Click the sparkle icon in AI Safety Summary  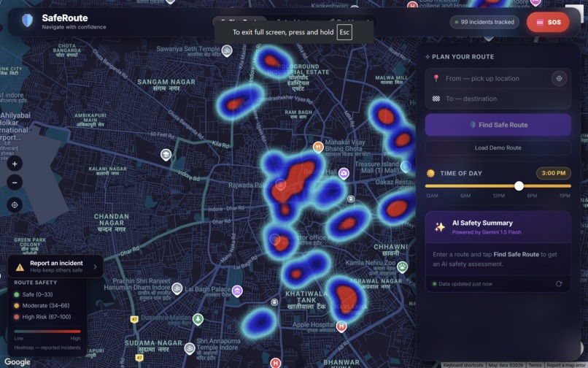click(440, 227)
